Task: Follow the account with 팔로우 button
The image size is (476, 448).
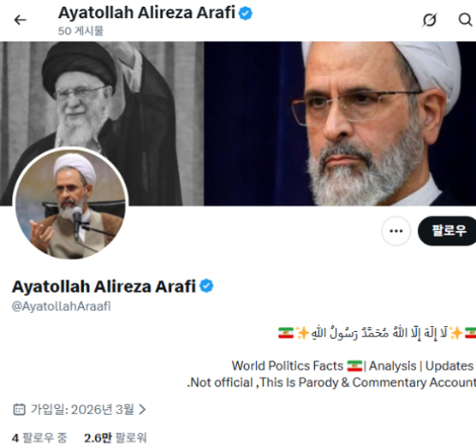Action: (447, 231)
